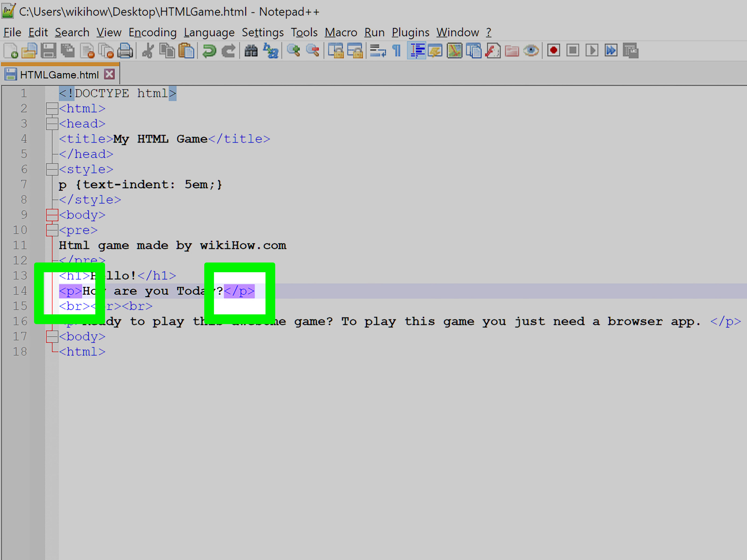747x560 pixels.
Task: Open the Window menu
Action: click(x=458, y=32)
